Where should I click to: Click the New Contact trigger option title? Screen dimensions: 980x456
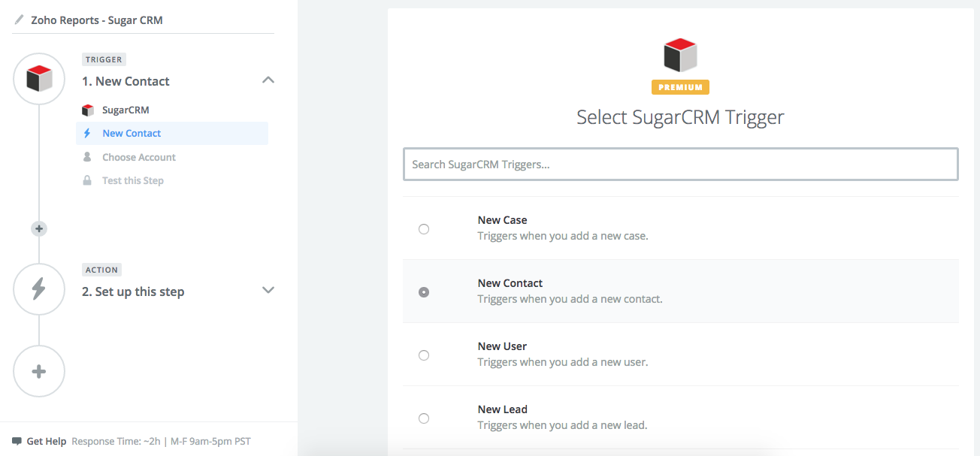click(510, 283)
